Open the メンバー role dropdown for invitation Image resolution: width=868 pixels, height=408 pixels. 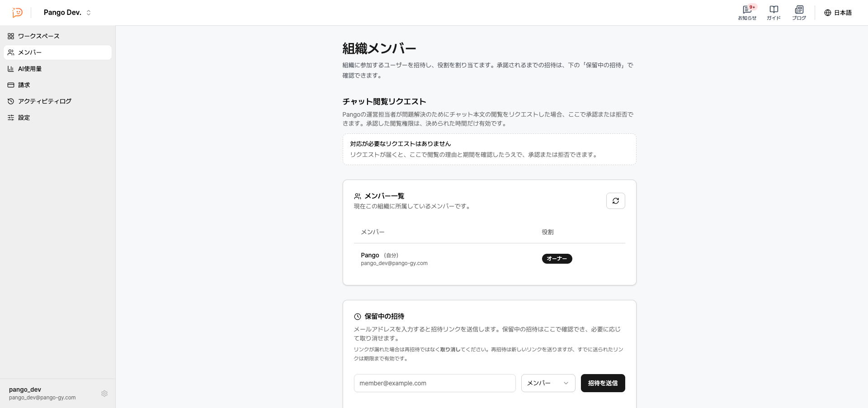(x=548, y=383)
